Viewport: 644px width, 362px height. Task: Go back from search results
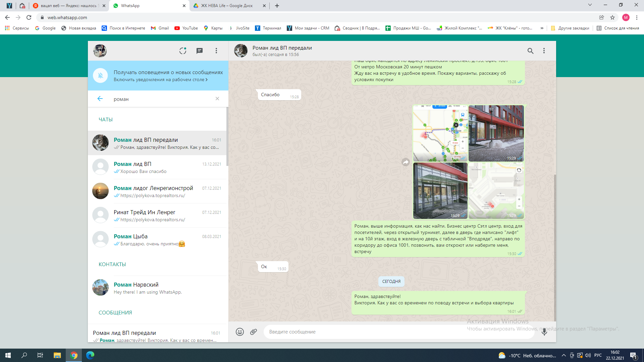pyautogui.click(x=100, y=99)
